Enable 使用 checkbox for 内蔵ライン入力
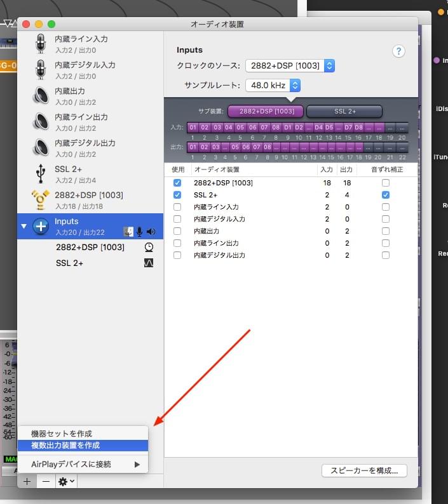 (x=177, y=207)
